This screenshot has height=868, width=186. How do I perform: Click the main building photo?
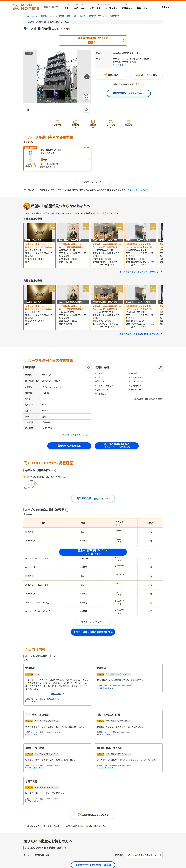57,77
